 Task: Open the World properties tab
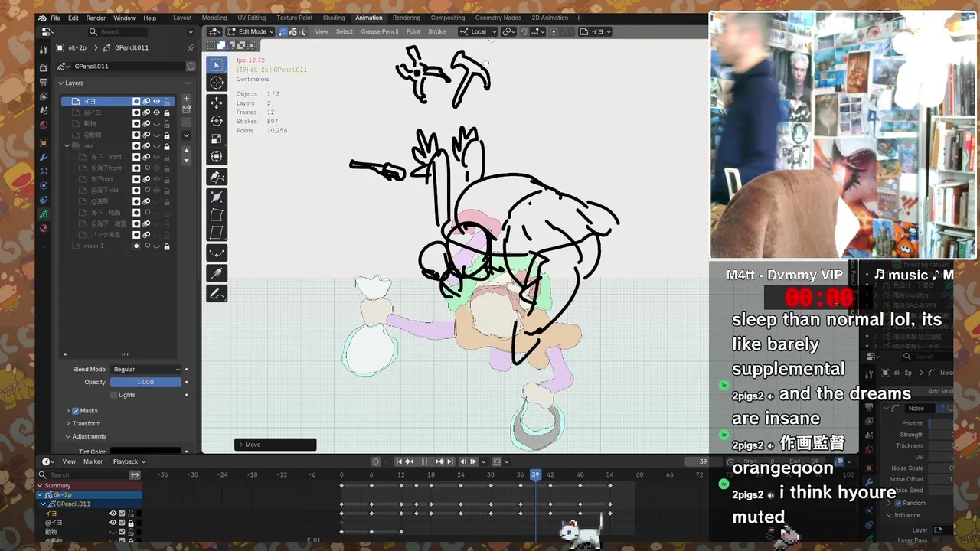44,124
